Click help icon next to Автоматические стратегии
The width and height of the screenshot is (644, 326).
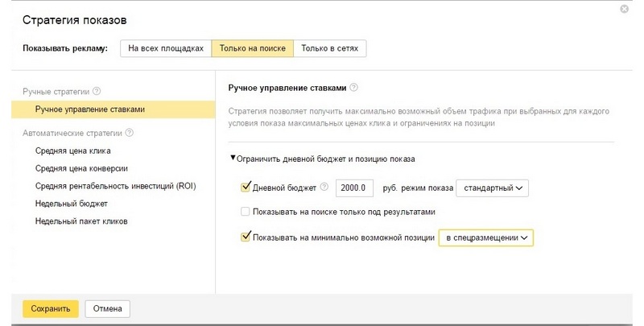point(130,133)
